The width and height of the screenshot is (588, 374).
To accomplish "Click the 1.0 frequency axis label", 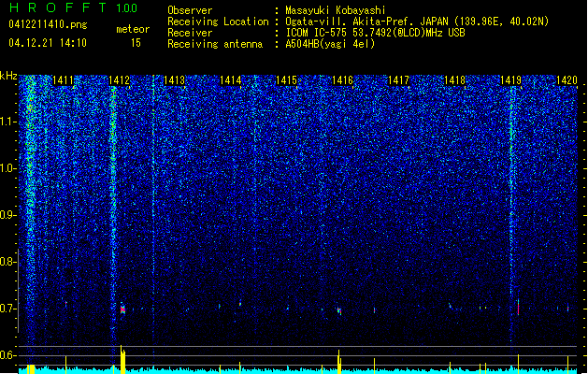I will (x=8, y=168).
